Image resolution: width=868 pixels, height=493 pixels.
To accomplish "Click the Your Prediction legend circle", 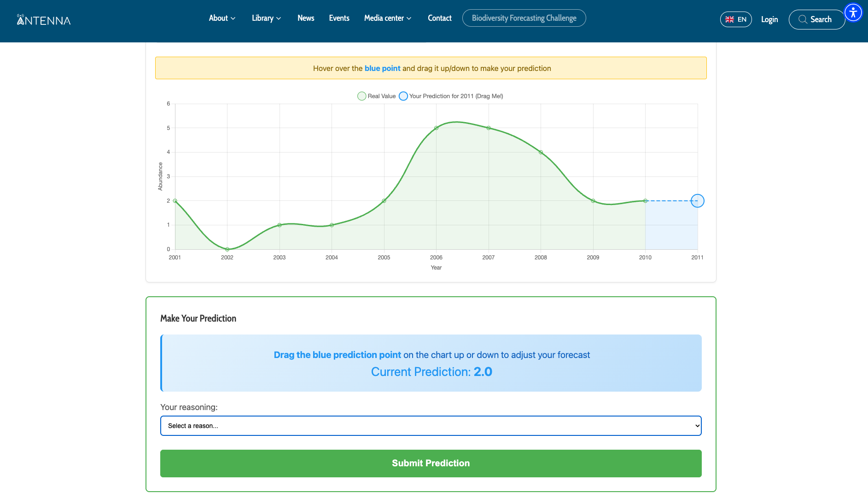I will click(x=403, y=96).
